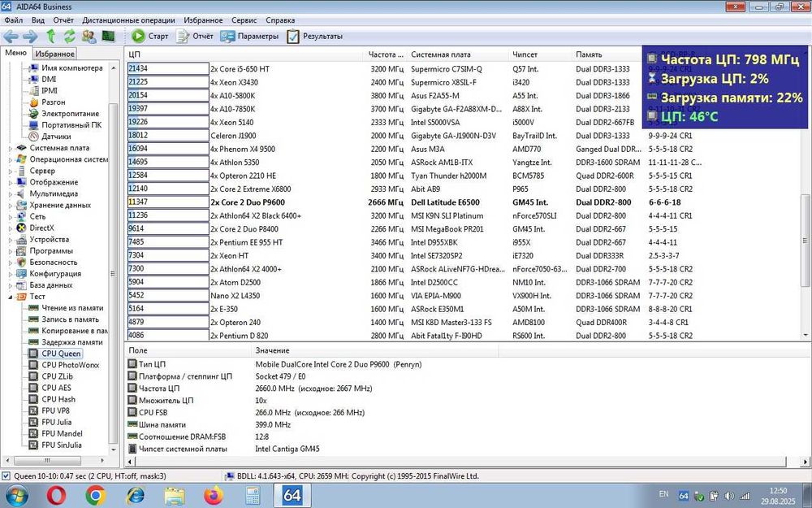Expand the Сеть tree node
This screenshot has width=812, height=508.
coord(11,217)
